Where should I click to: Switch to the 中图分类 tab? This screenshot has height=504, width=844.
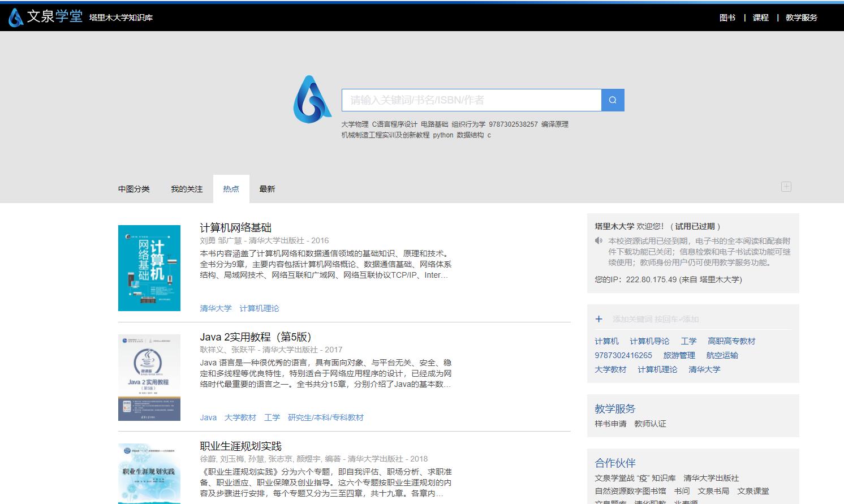click(134, 189)
